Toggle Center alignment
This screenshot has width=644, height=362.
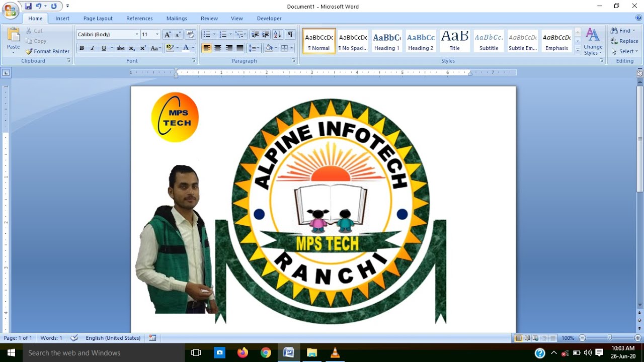point(218,48)
